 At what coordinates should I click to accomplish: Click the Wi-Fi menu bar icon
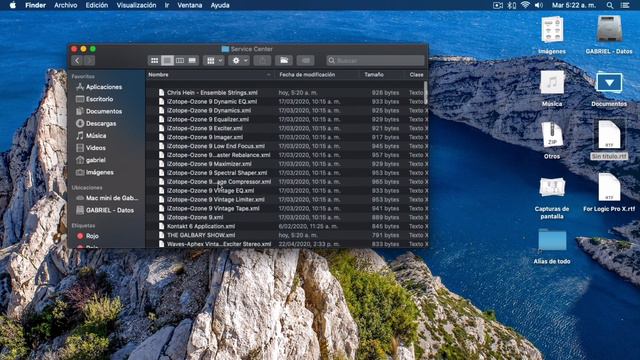tap(525, 5)
